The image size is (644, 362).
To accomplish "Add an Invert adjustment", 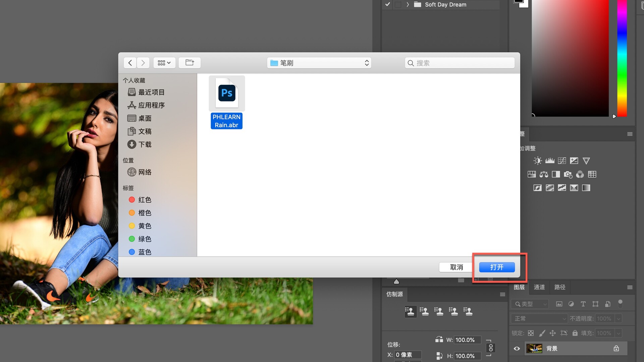I will point(538,188).
